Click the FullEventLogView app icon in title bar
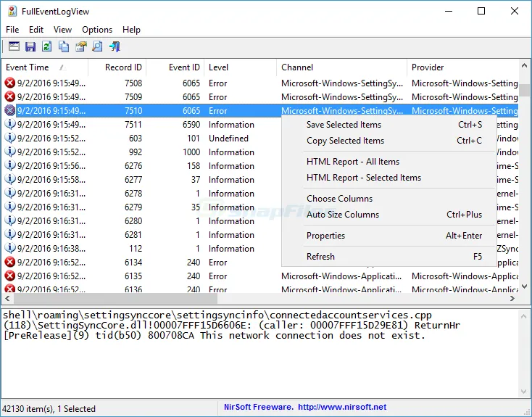 12,11
